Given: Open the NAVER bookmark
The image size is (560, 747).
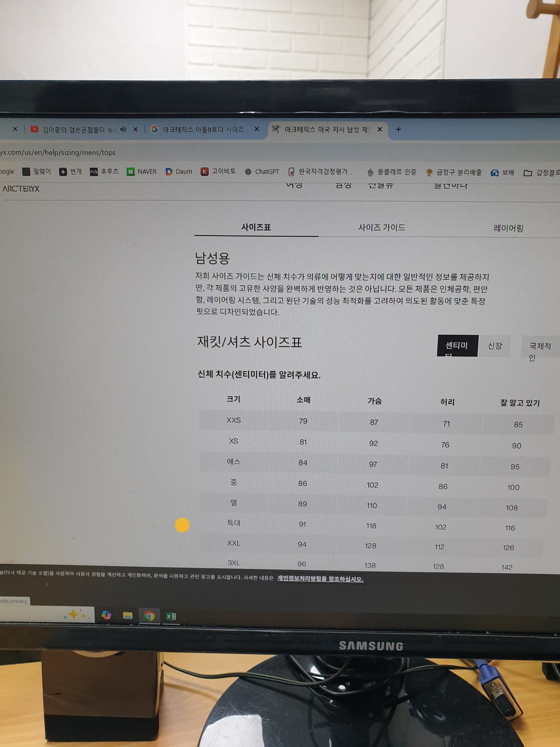Looking at the screenshot, I should click(x=141, y=171).
